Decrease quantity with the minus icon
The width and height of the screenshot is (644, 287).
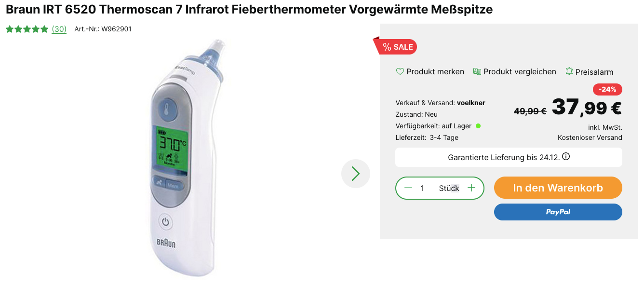point(408,188)
